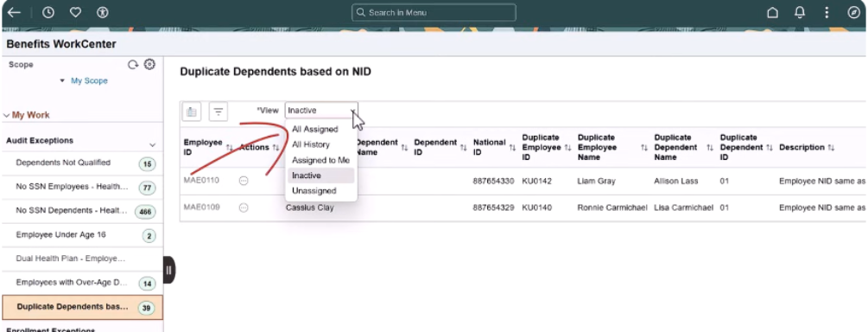This screenshot has height=332, width=868.
Task: Click Employee ID MAE0110
Action: 201,181
